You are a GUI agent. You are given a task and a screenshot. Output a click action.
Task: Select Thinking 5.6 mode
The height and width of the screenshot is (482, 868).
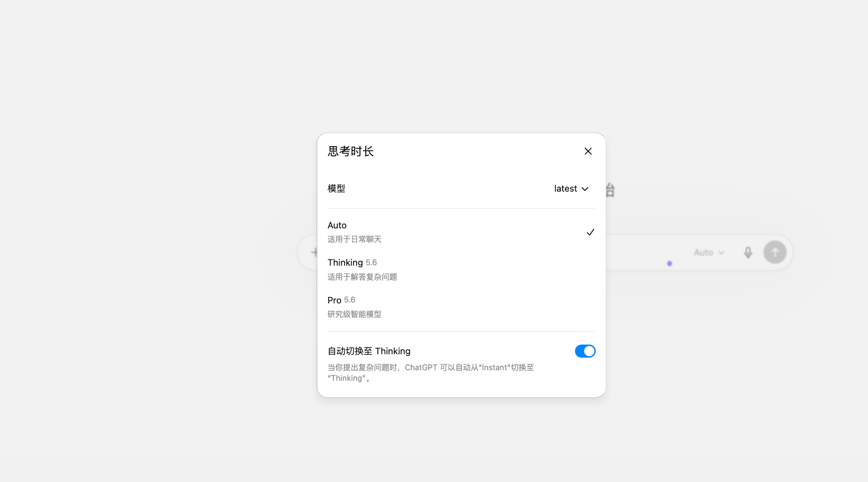(461, 269)
